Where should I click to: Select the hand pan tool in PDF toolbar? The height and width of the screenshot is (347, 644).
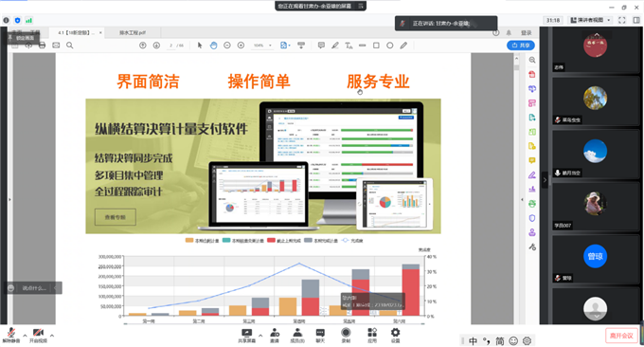click(214, 46)
